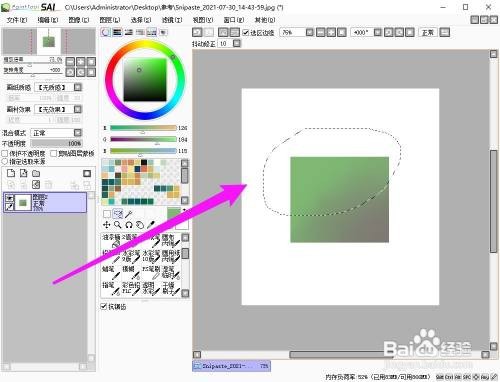Screen dimensions: 500x382
Task: Select the Zoom magnifier tool
Action: (x=117, y=225)
